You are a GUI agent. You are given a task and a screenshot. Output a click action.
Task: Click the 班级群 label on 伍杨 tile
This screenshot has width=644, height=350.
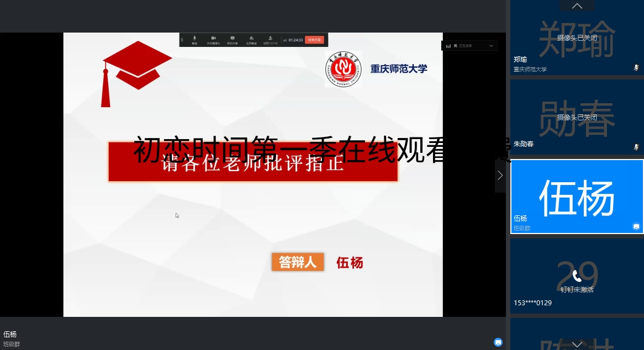coord(522,228)
